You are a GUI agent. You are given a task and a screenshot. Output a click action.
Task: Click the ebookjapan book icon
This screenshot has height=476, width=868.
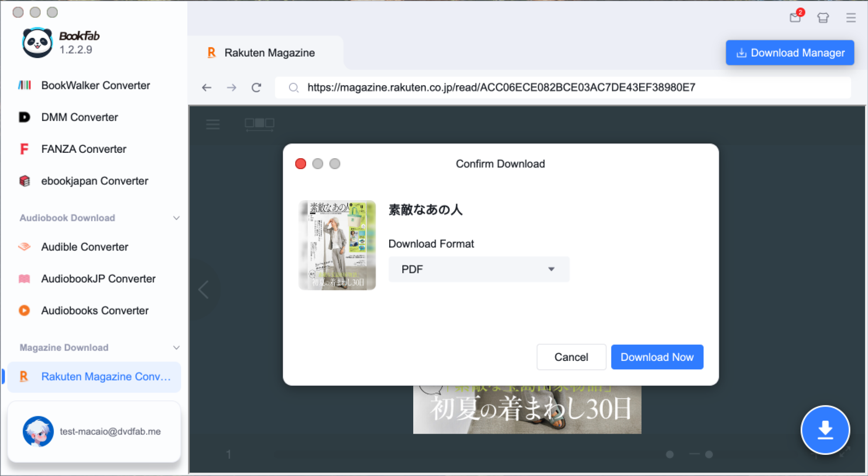pos(25,181)
